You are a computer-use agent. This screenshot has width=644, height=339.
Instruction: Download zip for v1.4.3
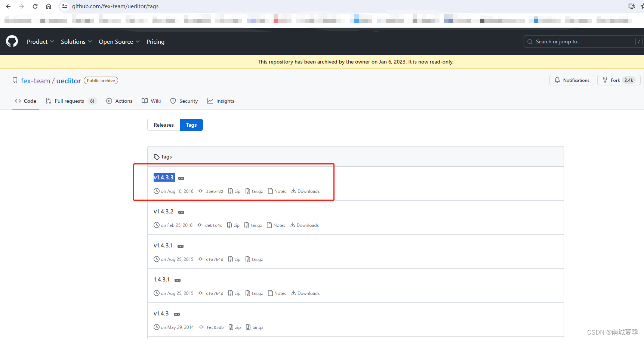[x=235, y=327]
